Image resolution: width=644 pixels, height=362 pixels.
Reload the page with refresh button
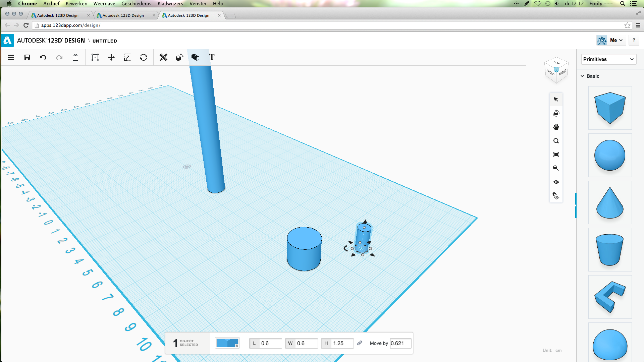click(26, 25)
